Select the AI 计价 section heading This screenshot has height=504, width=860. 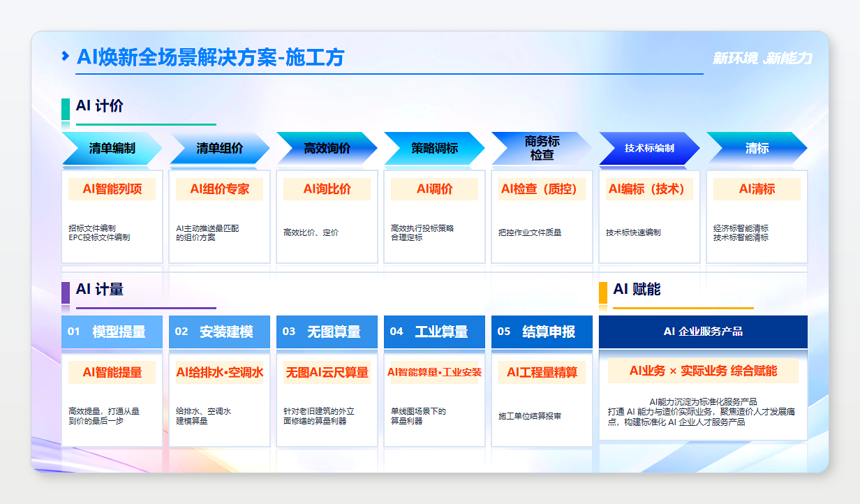tap(100, 106)
